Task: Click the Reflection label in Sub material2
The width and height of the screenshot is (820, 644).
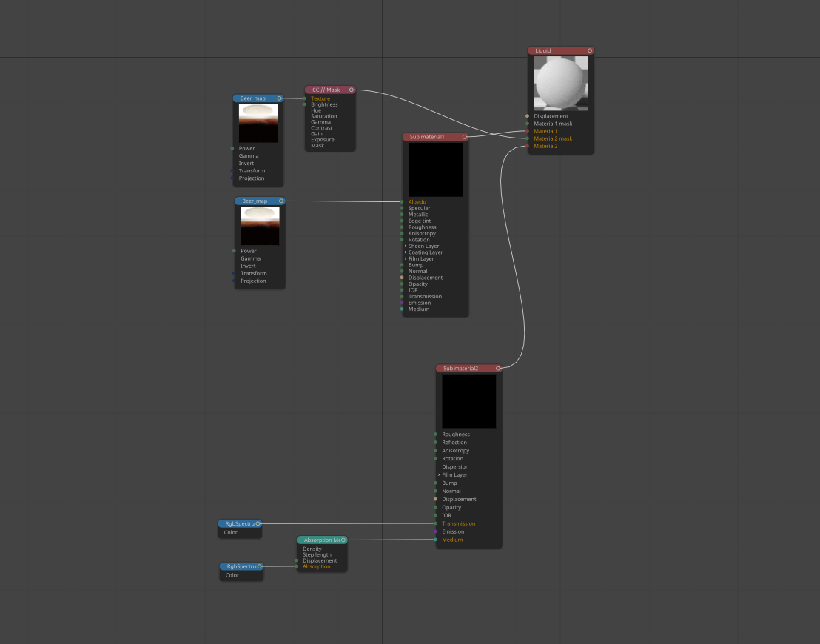Action: pyautogui.click(x=454, y=443)
